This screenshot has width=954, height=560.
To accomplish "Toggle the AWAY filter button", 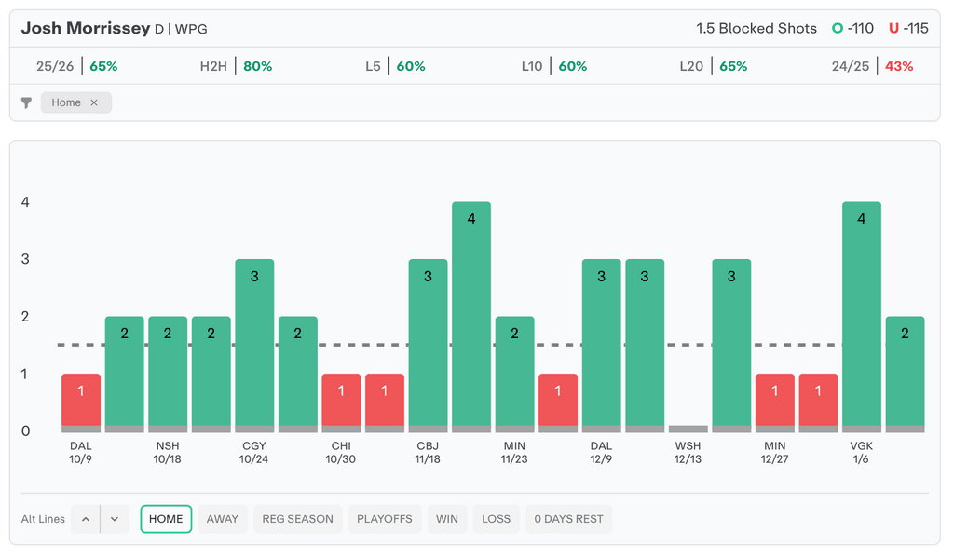I will [223, 519].
